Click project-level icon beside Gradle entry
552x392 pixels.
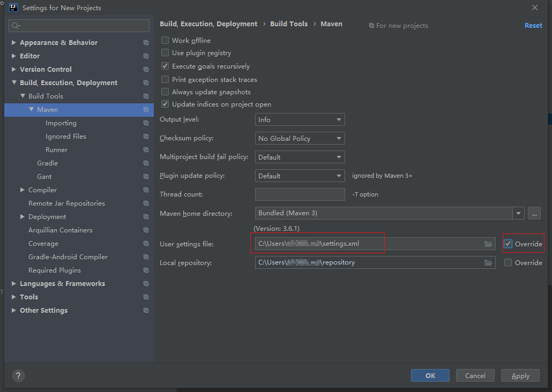pyautogui.click(x=146, y=163)
